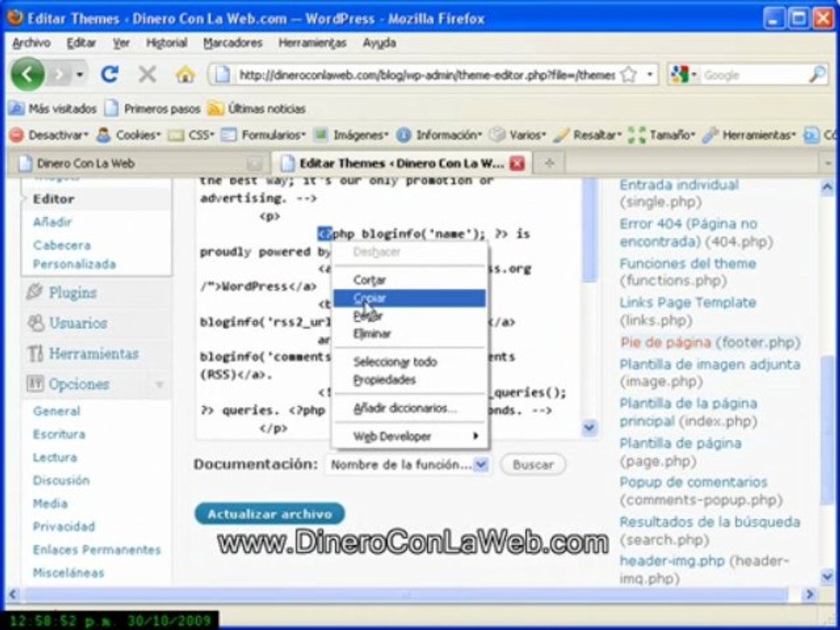Screen dimensions: 840x630
Task: Open the Enlaces Permanentes settings link
Action: point(96,549)
